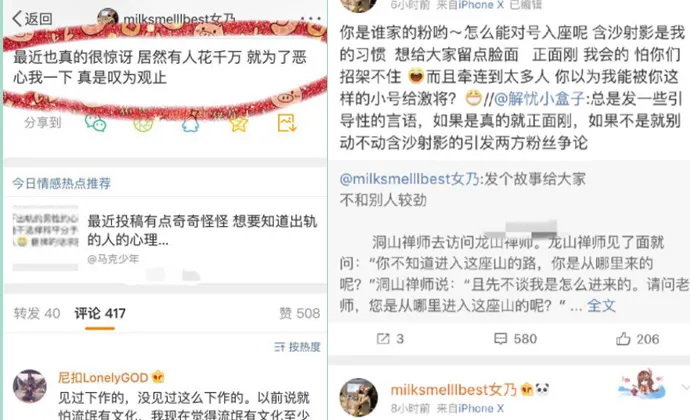
Task: Share to WeChat Moments icon
Action: pos(143,124)
